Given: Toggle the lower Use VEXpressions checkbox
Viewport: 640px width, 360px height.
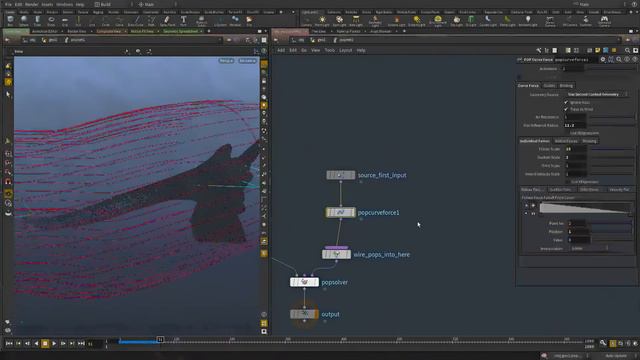Looking at the screenshot, I should (568, 182).
